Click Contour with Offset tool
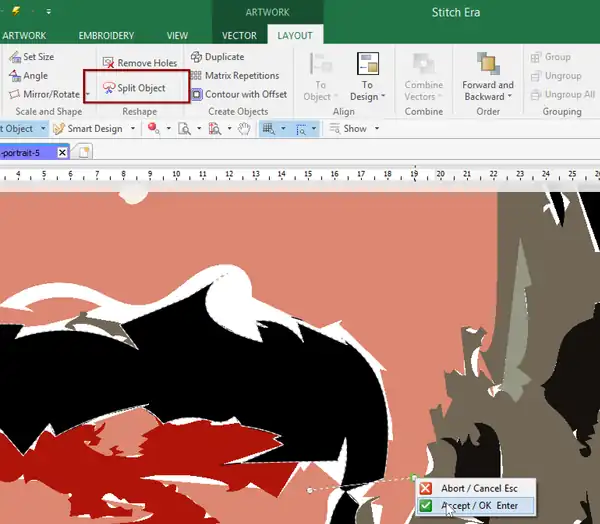The image size is (600, 524). tap(239, 94)
